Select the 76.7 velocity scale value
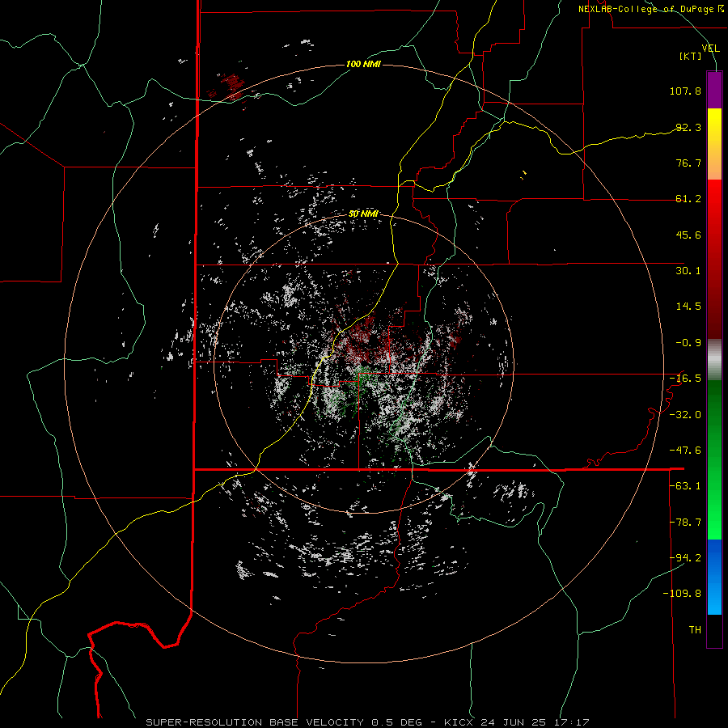728x728 pixels. (x=688, y=163)
